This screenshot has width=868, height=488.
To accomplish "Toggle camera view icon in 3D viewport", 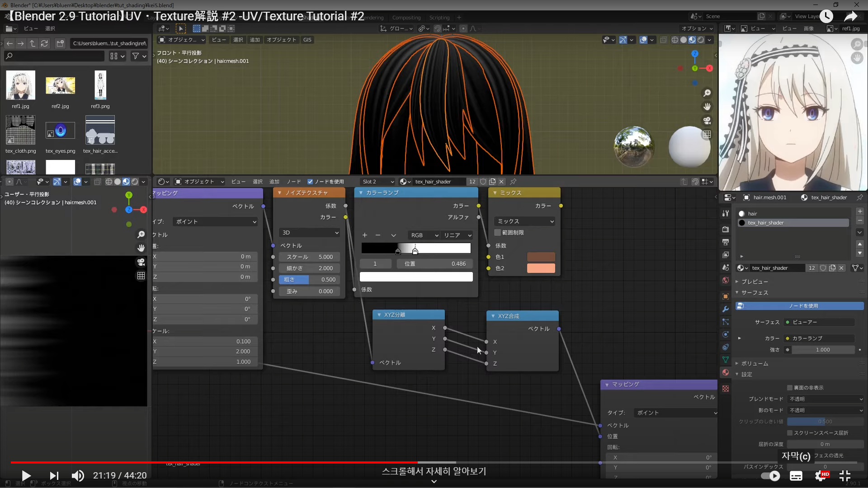I will pyautogui.click(x=707, y=121).
